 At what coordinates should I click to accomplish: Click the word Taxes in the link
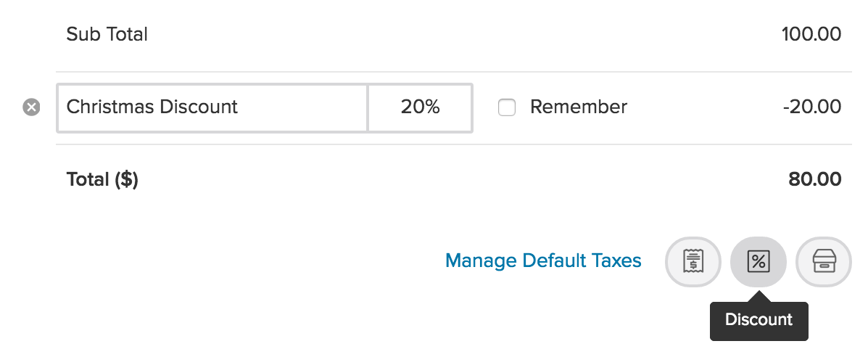tap(616, 260)
